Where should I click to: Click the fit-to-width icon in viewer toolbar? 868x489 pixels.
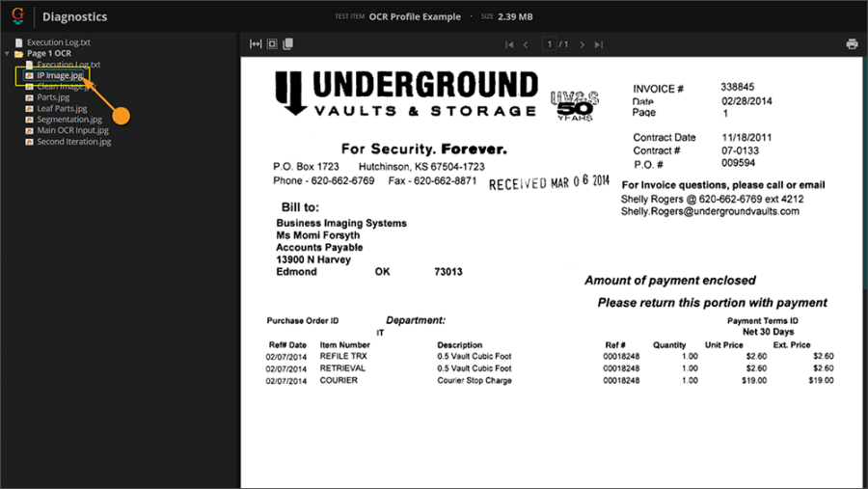coord(256,43)
